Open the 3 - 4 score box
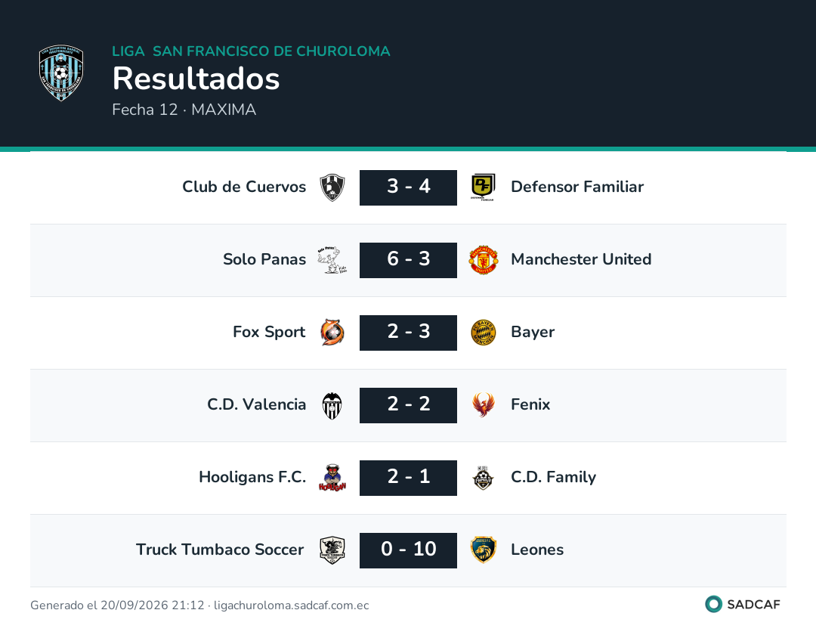Image resolution: width=816 pixels, height=644 pixels. coord(408,187)
